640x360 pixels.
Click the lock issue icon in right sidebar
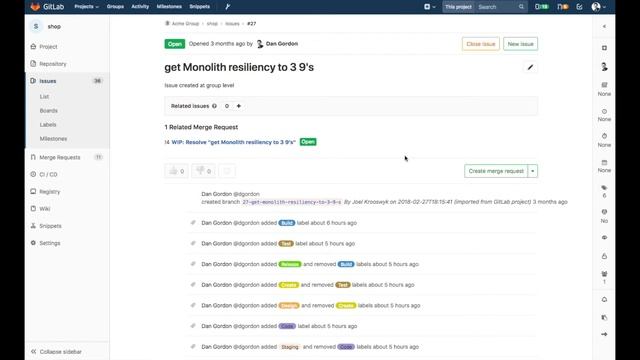click(604, 256)
